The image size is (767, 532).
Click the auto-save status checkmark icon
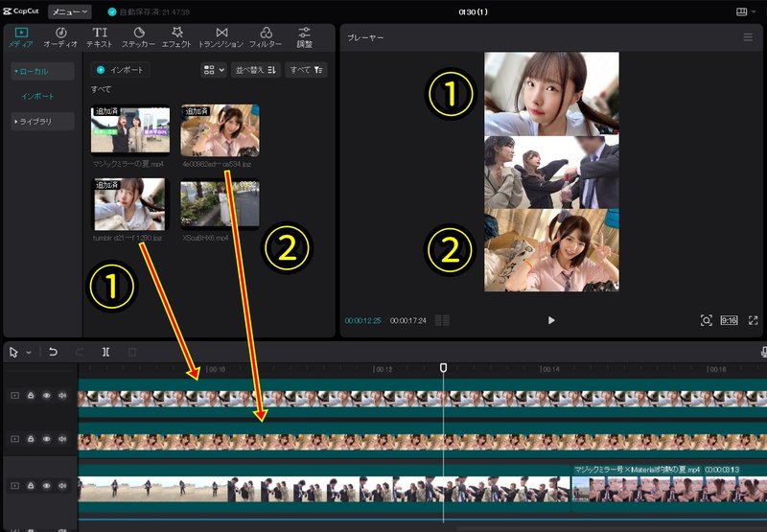pos(112,12)
